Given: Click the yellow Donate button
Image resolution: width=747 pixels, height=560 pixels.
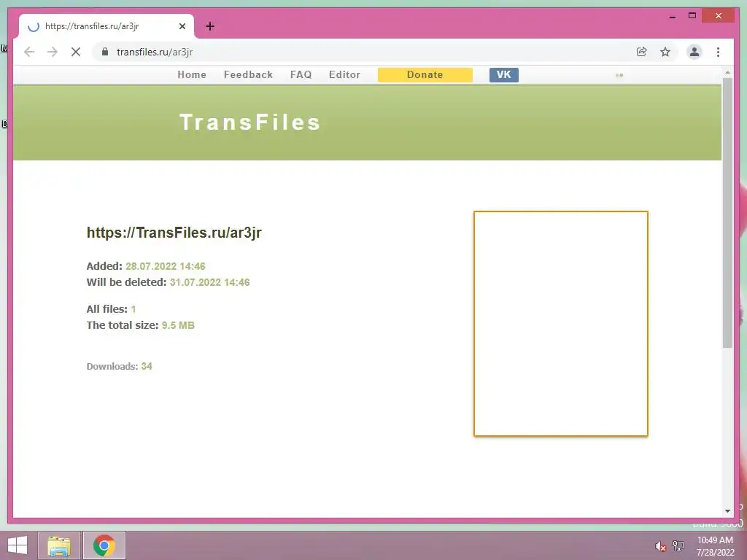Looking at the screenshot, I should coord(425,75).
